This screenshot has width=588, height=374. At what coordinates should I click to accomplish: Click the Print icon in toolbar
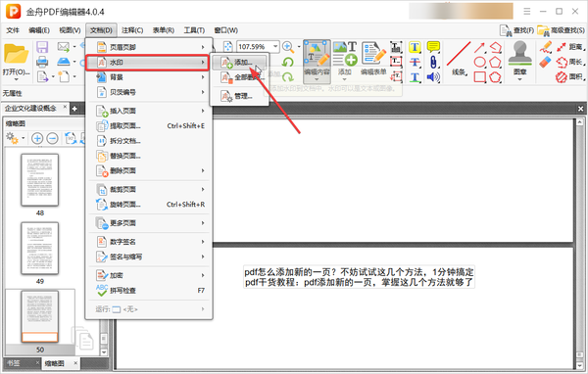click(x=42, y=62)
